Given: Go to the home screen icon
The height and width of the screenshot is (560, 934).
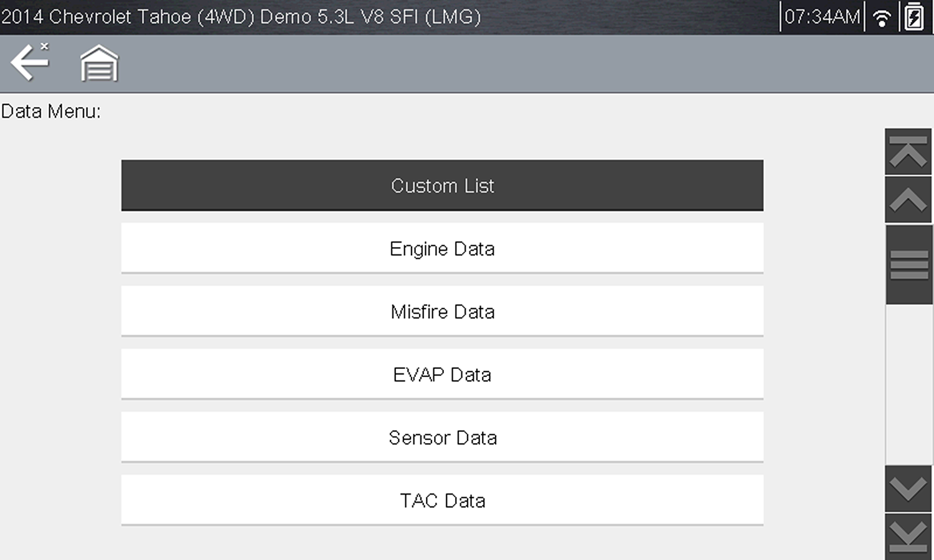Looking at the screenshot, I should [99, 63].
